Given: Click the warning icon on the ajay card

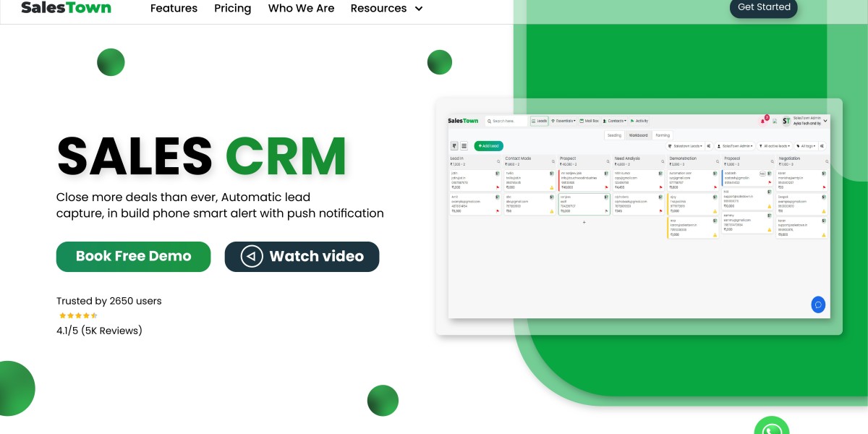Looking at the screenshot, I should pos(715,211).
